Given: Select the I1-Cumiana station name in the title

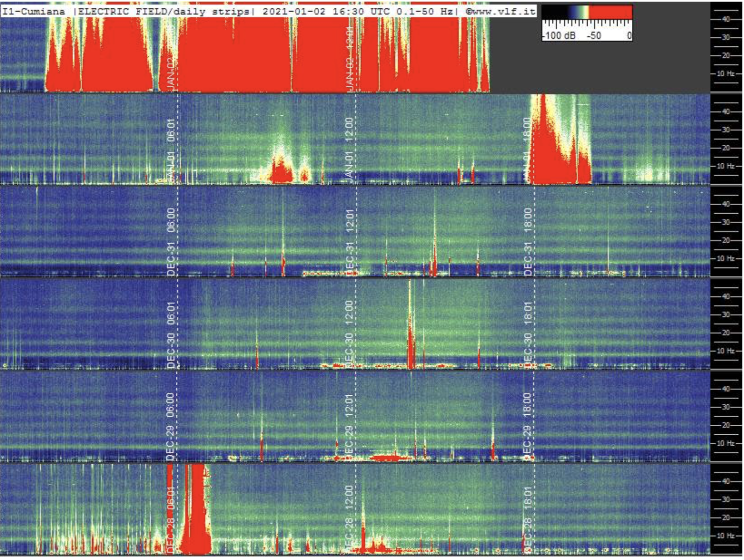Looking at the screenshot, I should point(34,11).
